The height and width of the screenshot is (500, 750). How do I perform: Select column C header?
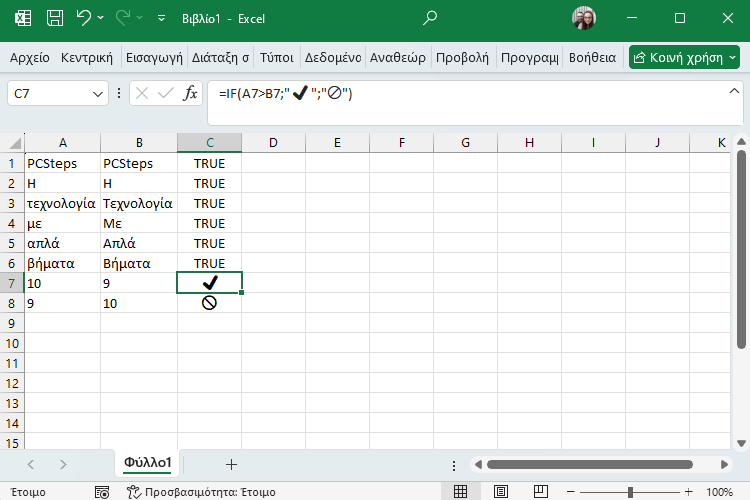point(210,143)
